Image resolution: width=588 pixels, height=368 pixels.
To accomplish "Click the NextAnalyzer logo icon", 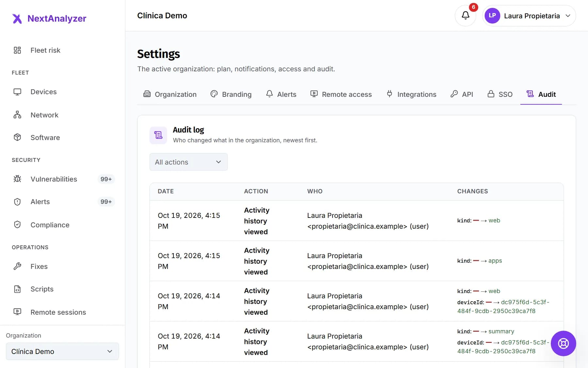I will [17, 19].
